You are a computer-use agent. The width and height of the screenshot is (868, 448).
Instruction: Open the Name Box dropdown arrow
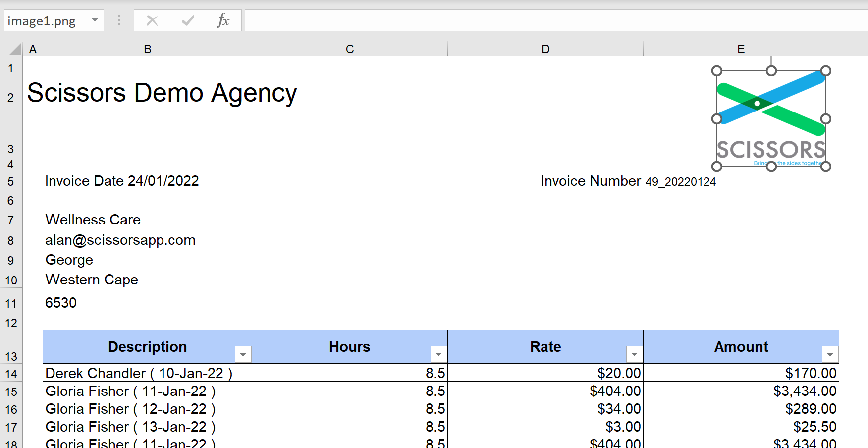[94, 21]
